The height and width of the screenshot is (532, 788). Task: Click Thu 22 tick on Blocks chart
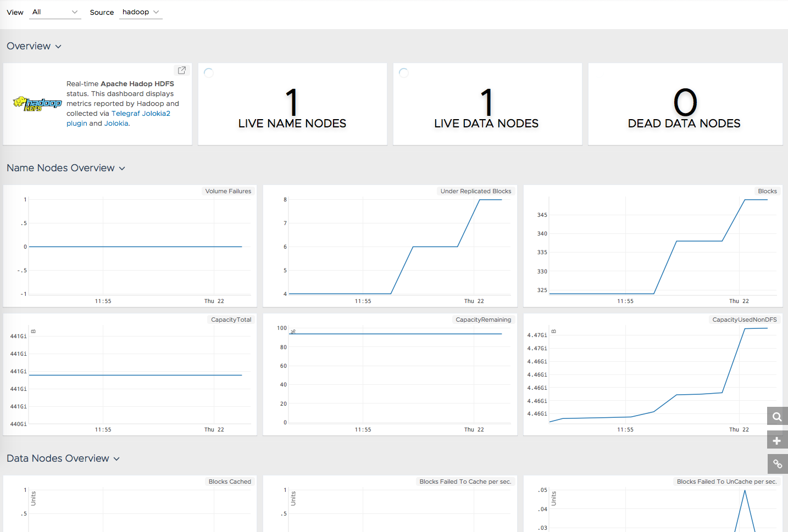coord(739,301)
